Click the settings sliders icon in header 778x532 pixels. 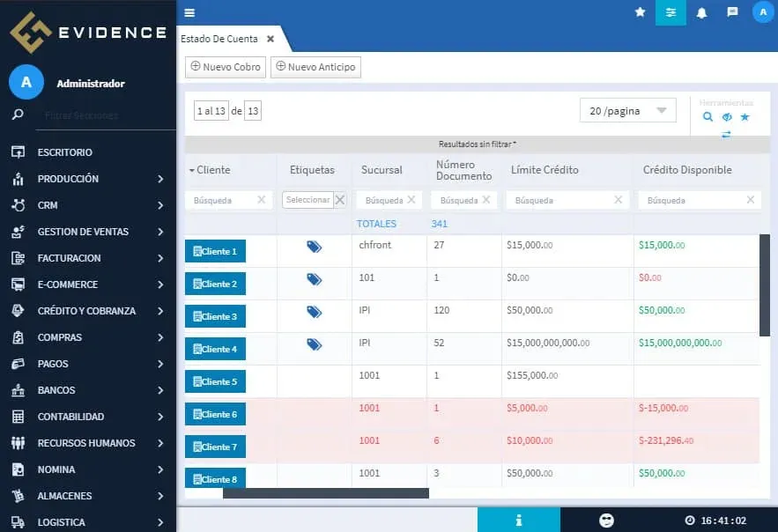pyautogui.click(x=671, y=12)
